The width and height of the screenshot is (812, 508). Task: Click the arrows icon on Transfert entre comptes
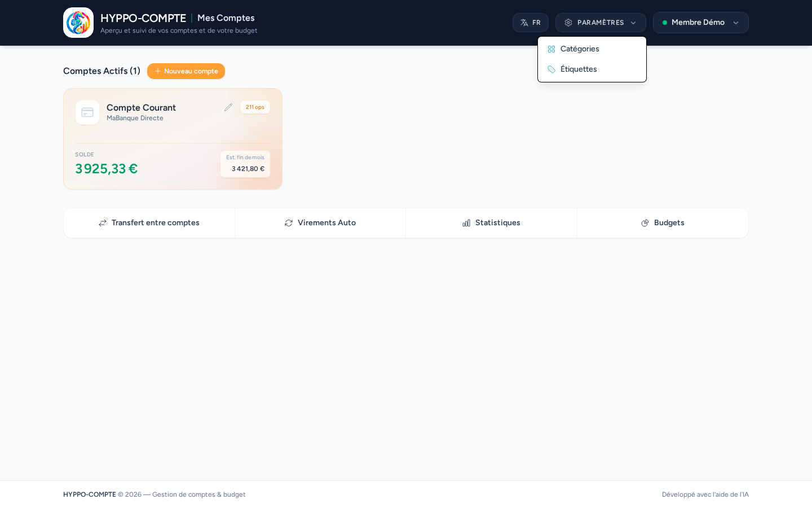[x=103, y=223]
